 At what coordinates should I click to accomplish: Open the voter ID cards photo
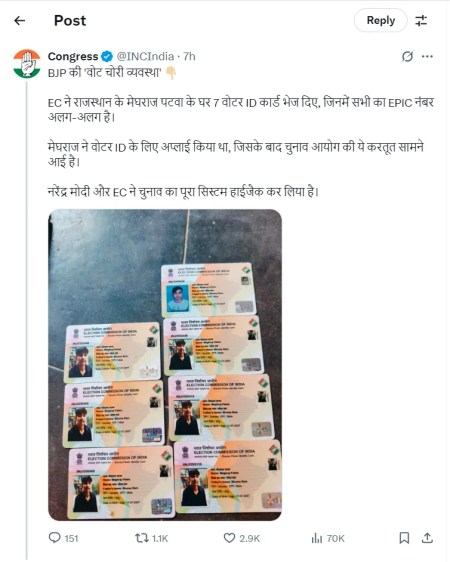165,365
